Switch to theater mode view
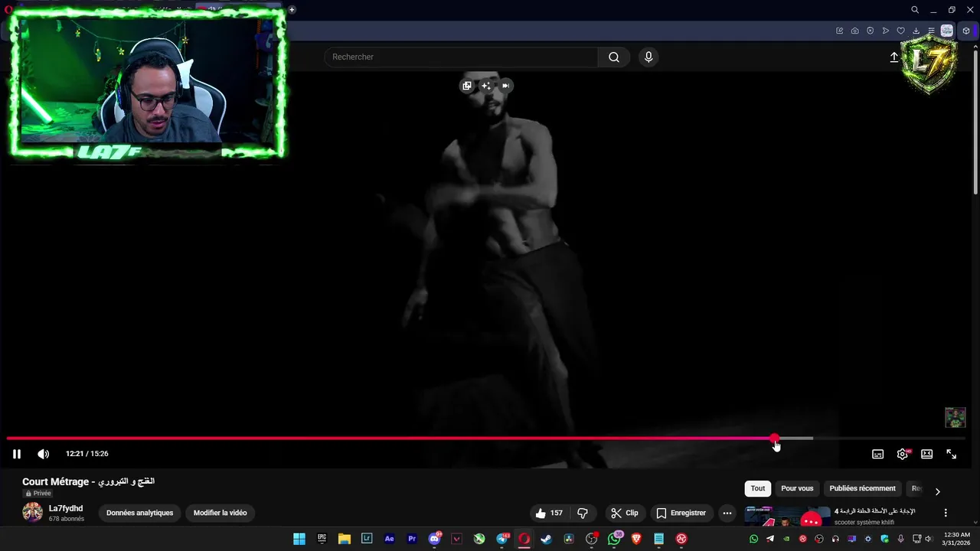Viewport: 980px width, 551px height. [x=926, y=454]
